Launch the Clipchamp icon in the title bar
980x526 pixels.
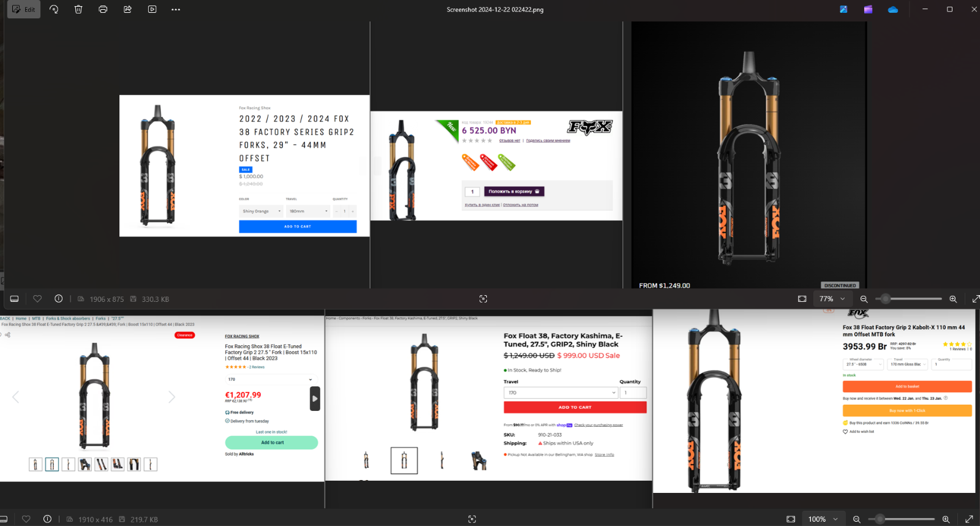coord(868,9)
